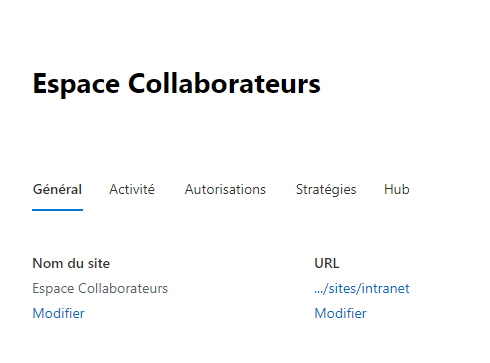This screenshot has width=490, height=363.
Task: Select the Espace Collaborateurs site name value
Action: coord(100,288)
